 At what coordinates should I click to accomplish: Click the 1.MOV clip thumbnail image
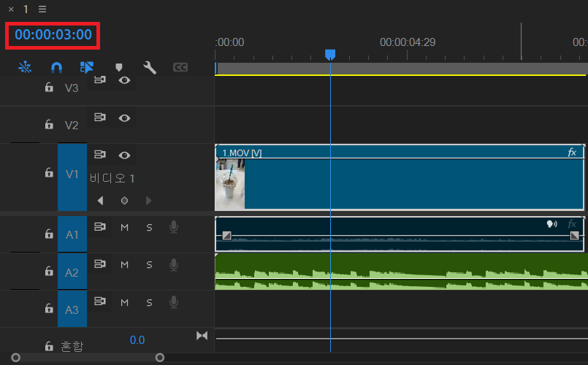(x=230, y=184)
